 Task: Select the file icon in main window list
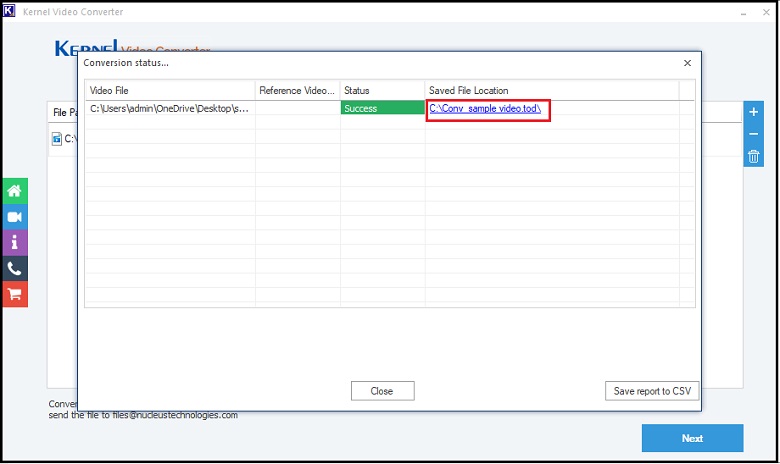coord(57,139)
